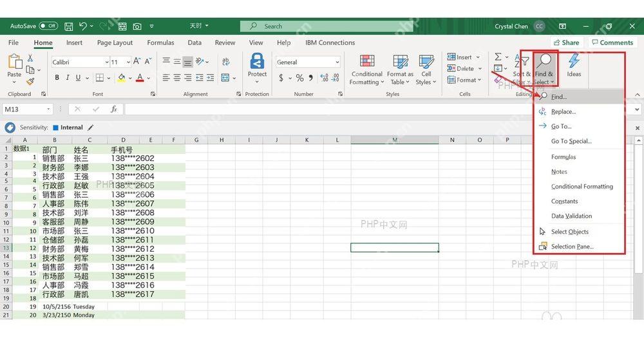Click the Format Painter brush icon
644x338 pixels.
(x=30, y=81)
